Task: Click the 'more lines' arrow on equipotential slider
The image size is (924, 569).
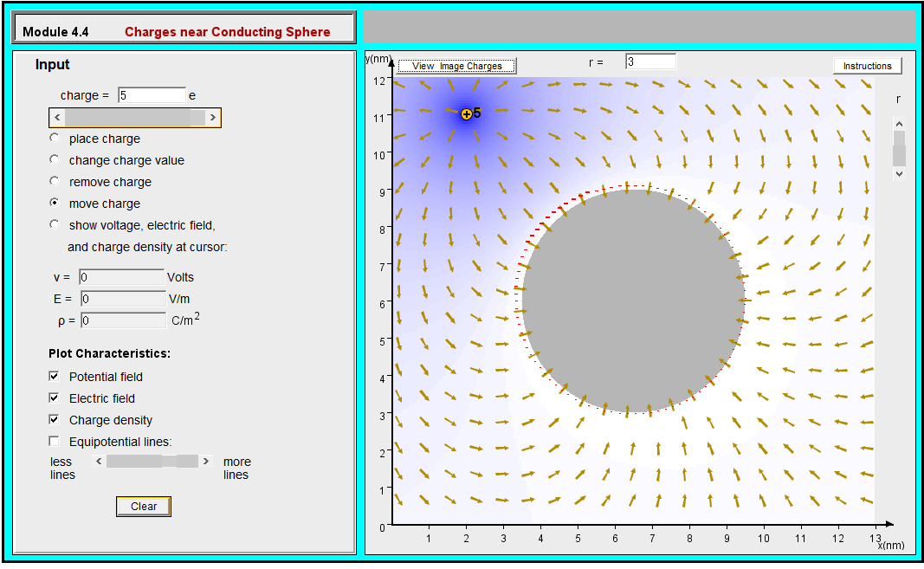Action: coord(207,461)
